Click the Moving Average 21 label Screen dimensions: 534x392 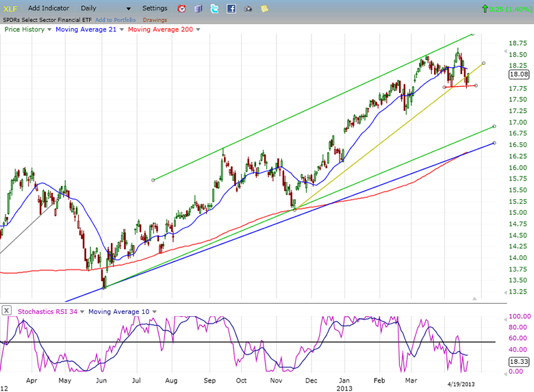pyautogui.click(x=86, y=29)
